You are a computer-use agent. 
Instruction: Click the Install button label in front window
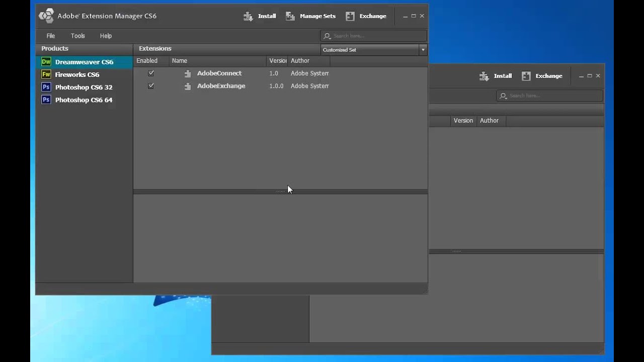[267, 16]
